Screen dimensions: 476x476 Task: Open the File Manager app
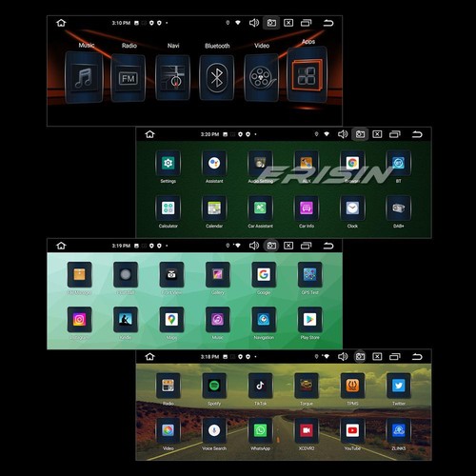pyautogui.click(x=79, y=274)
